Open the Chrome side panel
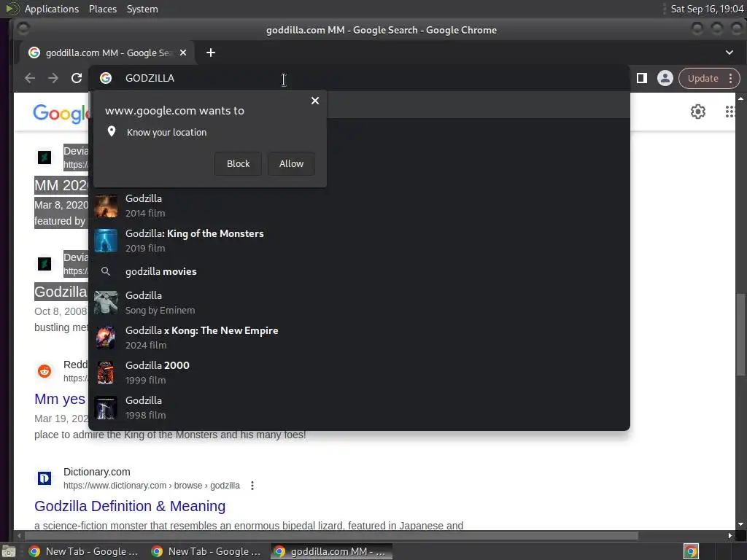Image resolution: width=747 pixels, height=560 pixels. click(x=642, y=78)
